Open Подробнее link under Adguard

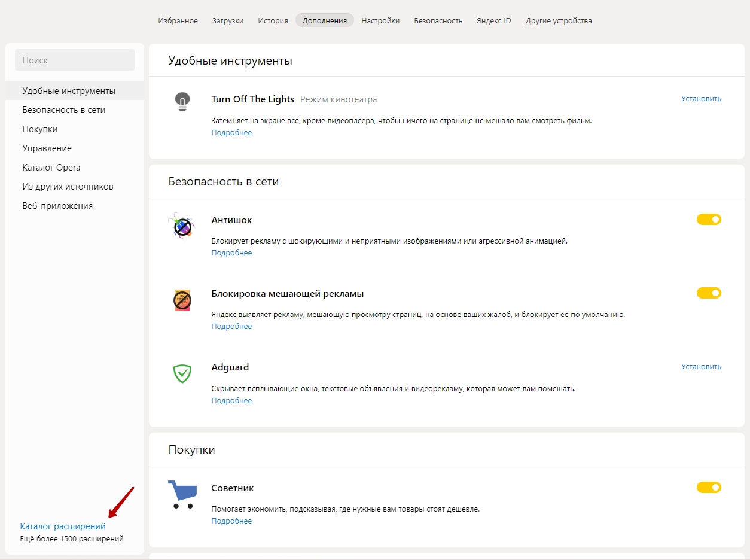(x=231, y=401)
